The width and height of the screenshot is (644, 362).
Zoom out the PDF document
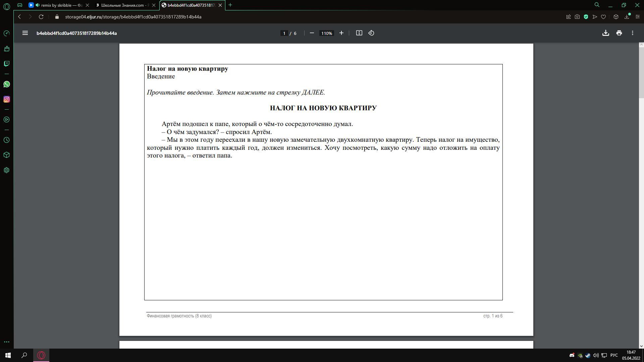tap(312, 33)
